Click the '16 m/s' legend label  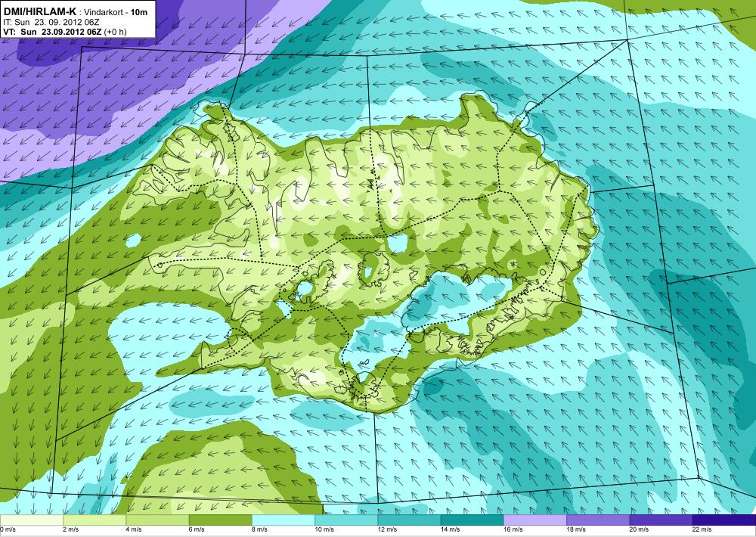pyautogui.click(x=513, y=529)
